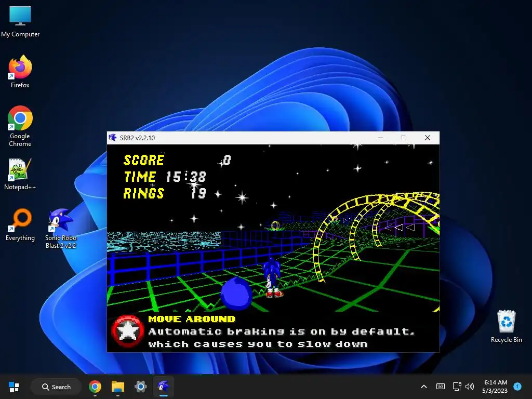The width and height of the screenshot is (532, 399).
Task: Open the notification badge in the tray
Action: tap(517, 387)
